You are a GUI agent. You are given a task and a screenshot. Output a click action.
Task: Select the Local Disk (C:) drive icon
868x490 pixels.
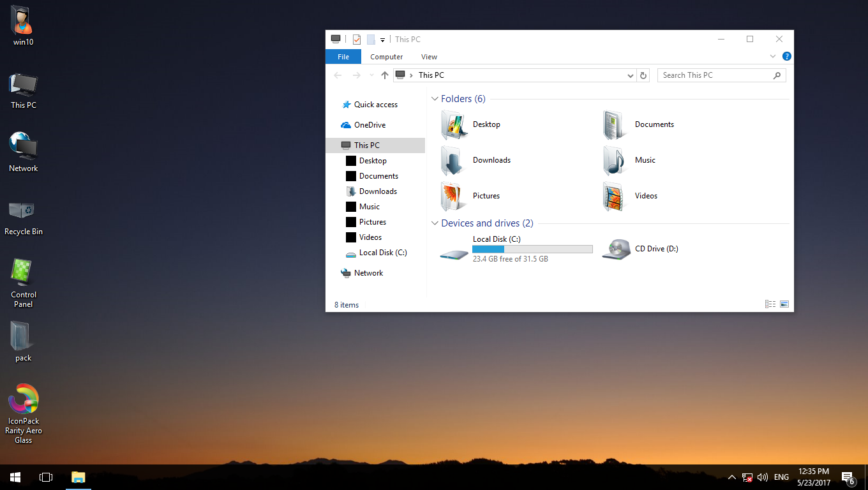coord(454,253)
